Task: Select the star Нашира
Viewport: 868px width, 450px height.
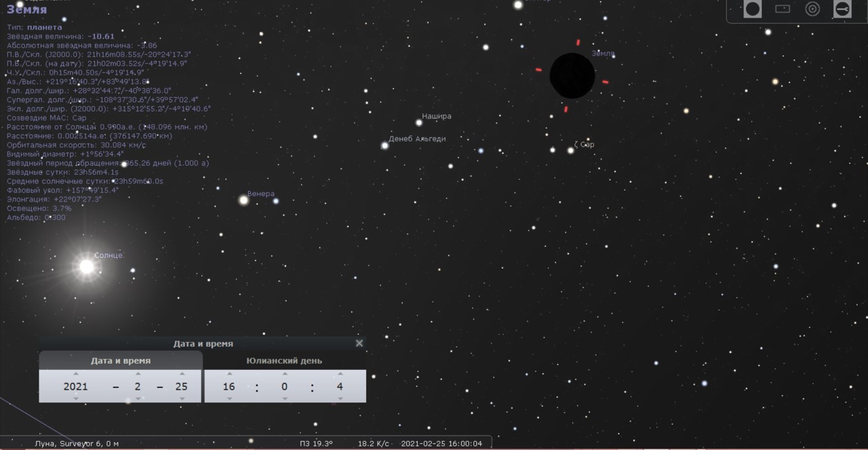Action: (x=419, y=123)
